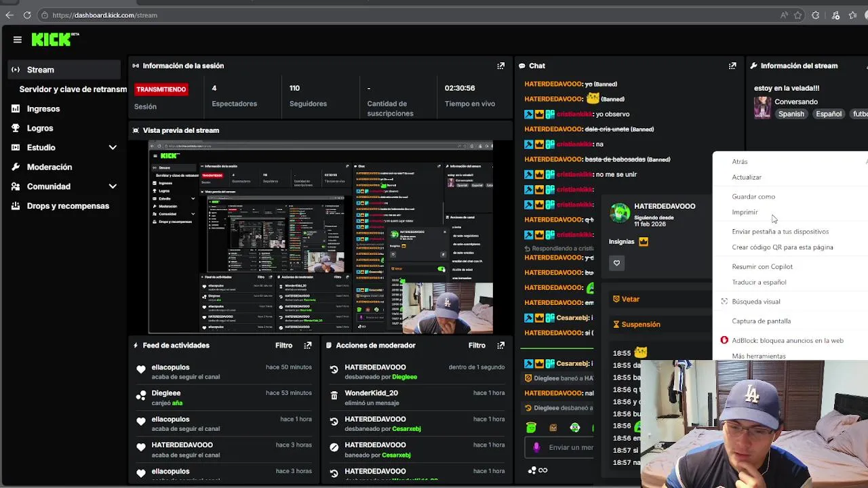Open the Moderación section
Image resolution: width=868 pixels, height=488 pixels.
coord(50,167)
